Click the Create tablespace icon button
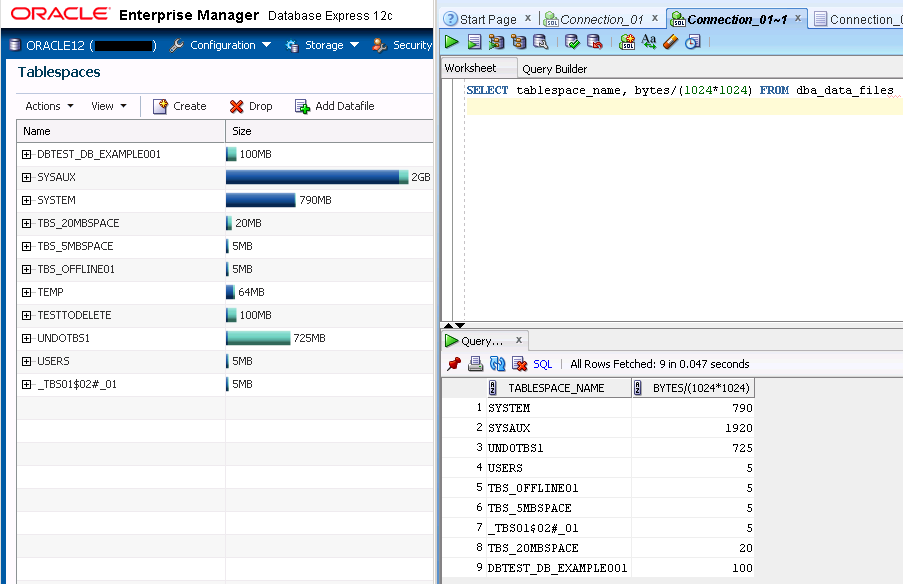Viewport: 904px width, 584px height. pyautogui.click(x=160, y=106)
